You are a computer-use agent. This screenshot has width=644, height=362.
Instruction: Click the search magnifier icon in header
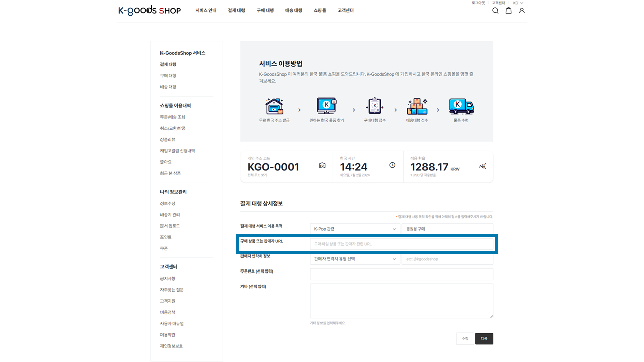tap(495, 11)
